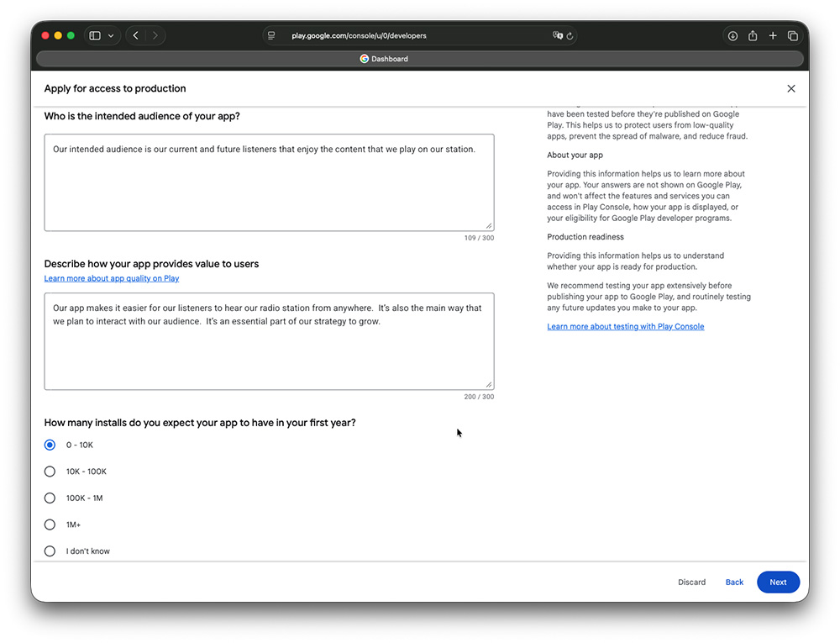
Task: Click the 'Production readiness' heading
Action: [585, 237]
